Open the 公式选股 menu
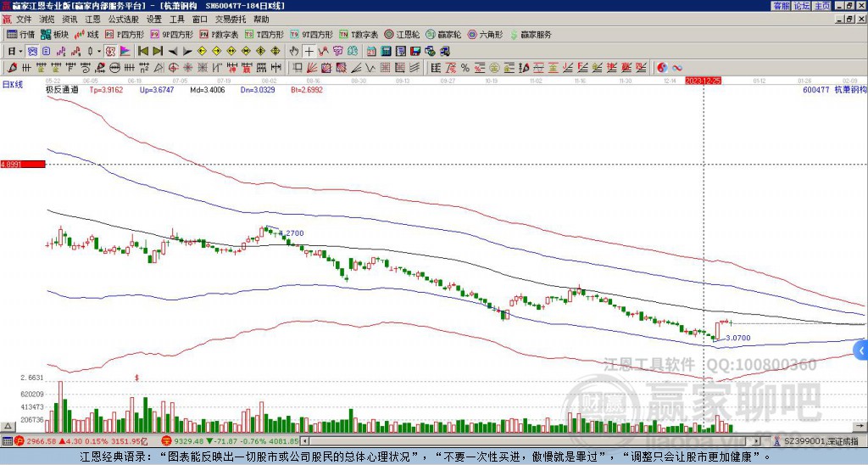Screen dimensions: 868x465 click(x=124, y=20)
